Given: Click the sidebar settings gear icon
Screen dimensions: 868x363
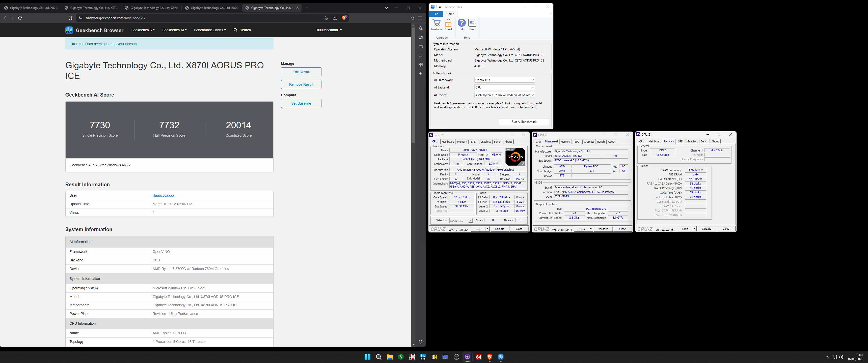Looking at the screenshot, I should pos(421,342).
